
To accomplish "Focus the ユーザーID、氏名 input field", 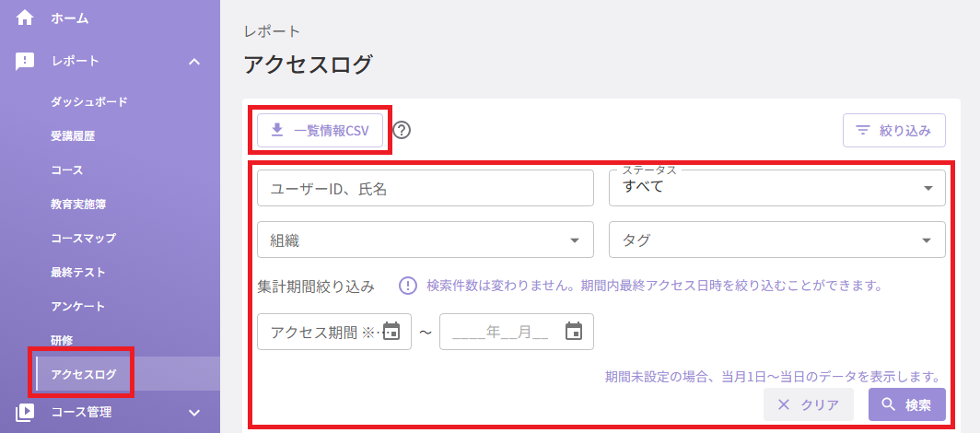I will click(x=426, y=187).
